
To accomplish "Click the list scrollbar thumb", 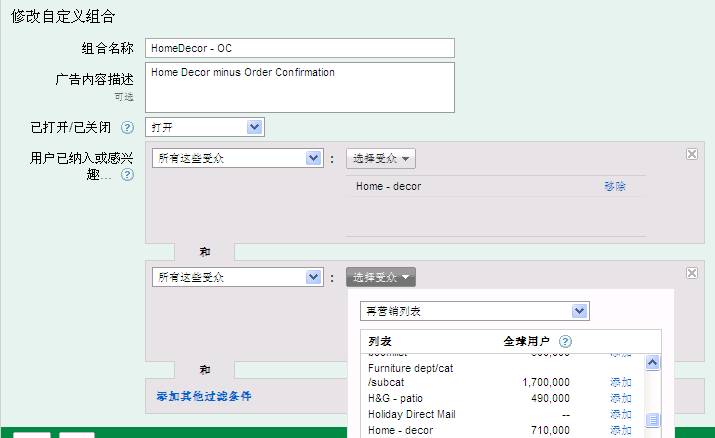I will (x=653, y=419).
